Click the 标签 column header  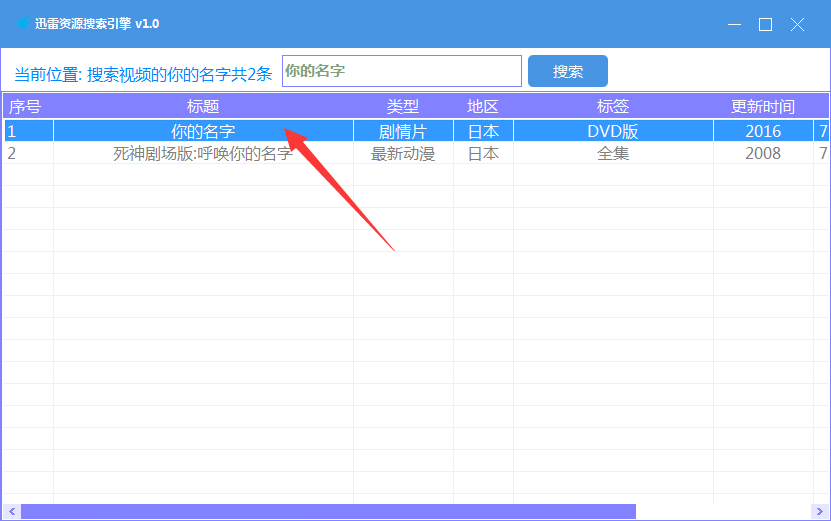pos(613,107)
